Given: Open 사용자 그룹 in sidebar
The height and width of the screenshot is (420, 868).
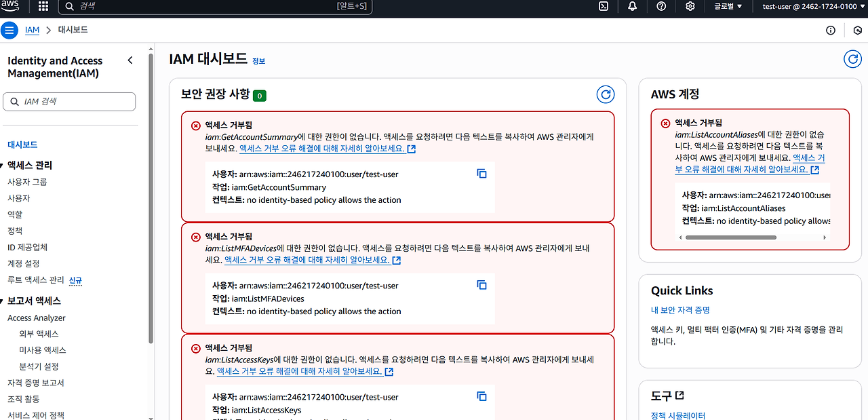Looking at the screenshot, I should [27, 182].
